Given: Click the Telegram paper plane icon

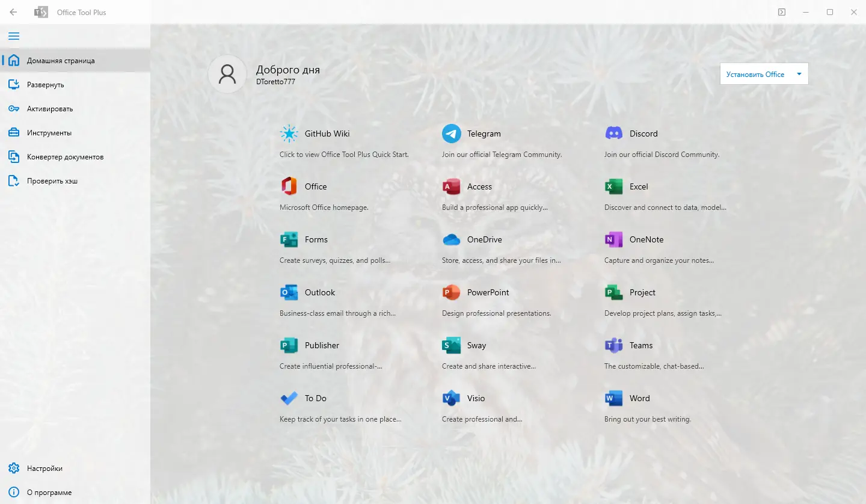Looking at the screenshot, I should [x=452, y=134].
